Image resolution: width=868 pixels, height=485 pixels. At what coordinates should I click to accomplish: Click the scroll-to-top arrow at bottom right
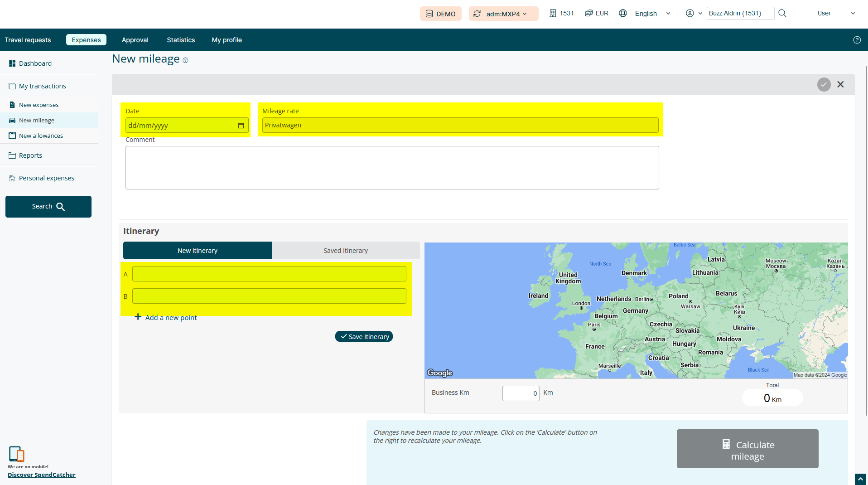860,479
